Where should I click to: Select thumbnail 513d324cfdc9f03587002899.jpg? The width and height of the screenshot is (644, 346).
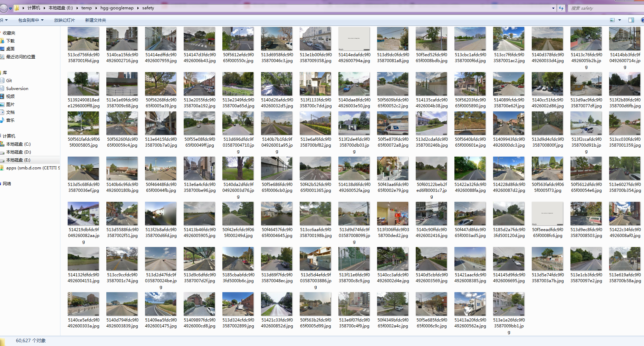tap(238, 304)
